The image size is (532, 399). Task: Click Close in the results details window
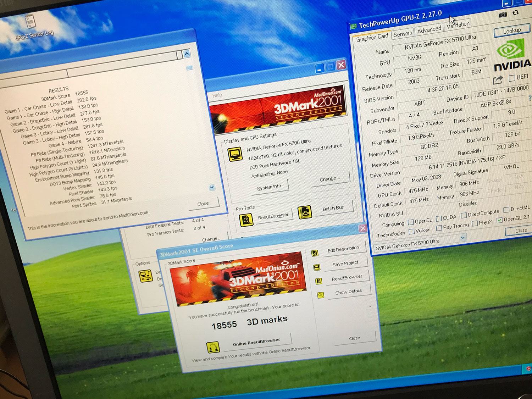[203, 204]
